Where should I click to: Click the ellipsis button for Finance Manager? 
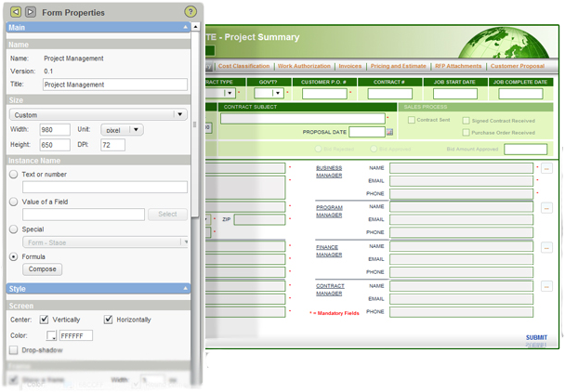(x=546, y=247)
